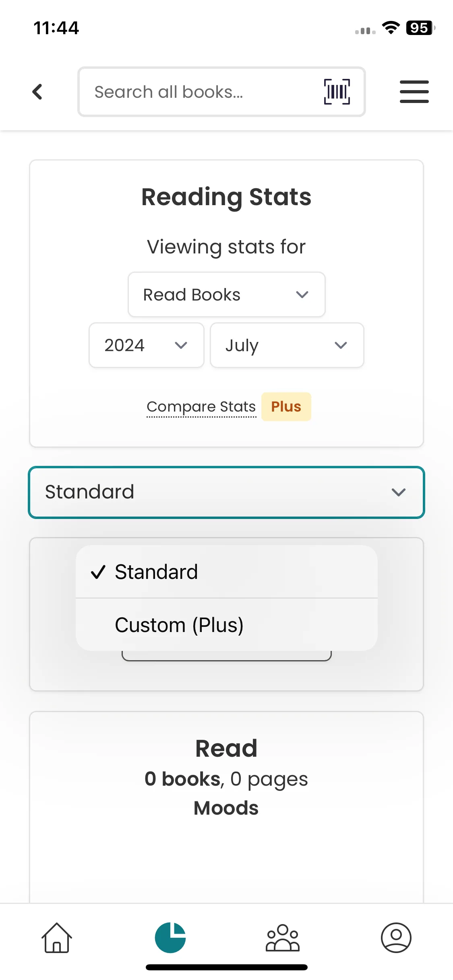
Task: Tap the battery indicator in status bar
Action: point(420,28)
